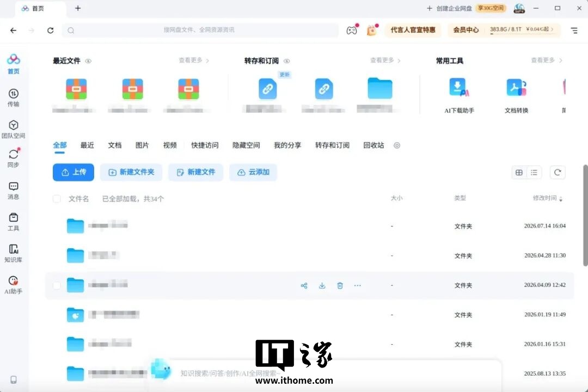Open the 回收站 tab
Viewport: 588px width, 392px height.
click(373, 145)
